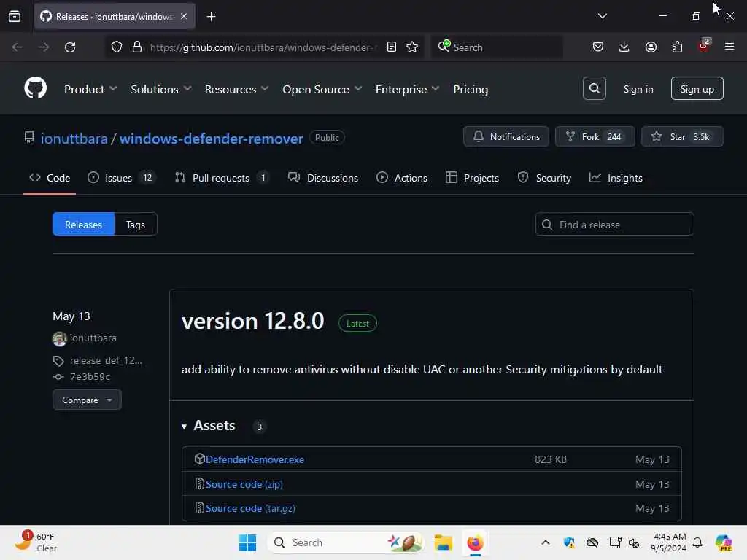The width and height of the screenshot is (747, 560).
Task: Expand the Open Source dropdown
Action: [322, 90]
